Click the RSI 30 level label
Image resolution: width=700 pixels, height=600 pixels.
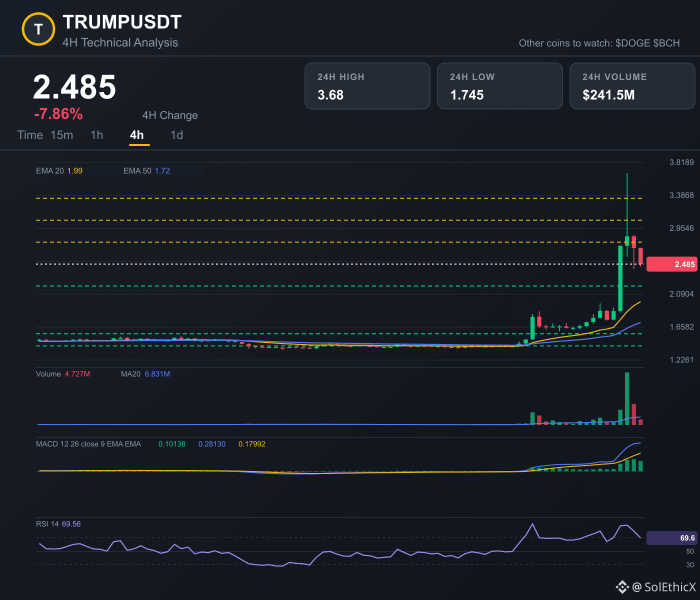coord(690,565)
